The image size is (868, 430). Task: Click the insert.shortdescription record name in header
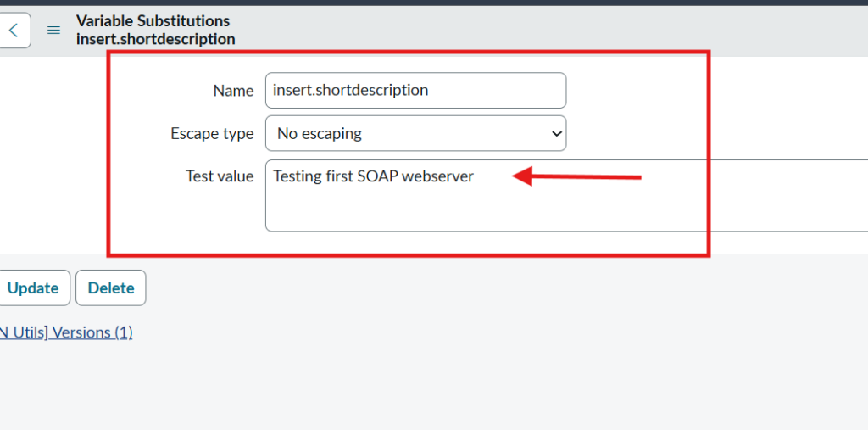pyautogui.click(x=155, y=39)
